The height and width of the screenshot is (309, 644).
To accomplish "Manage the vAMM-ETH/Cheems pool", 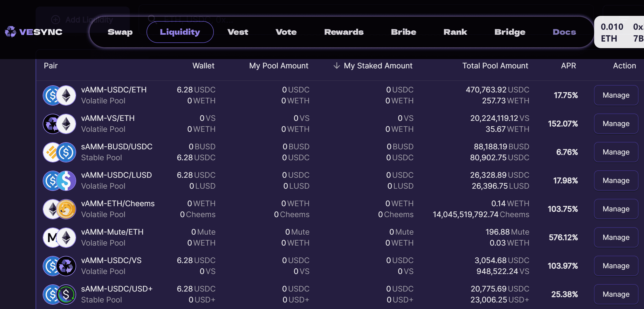I will 616,209.
